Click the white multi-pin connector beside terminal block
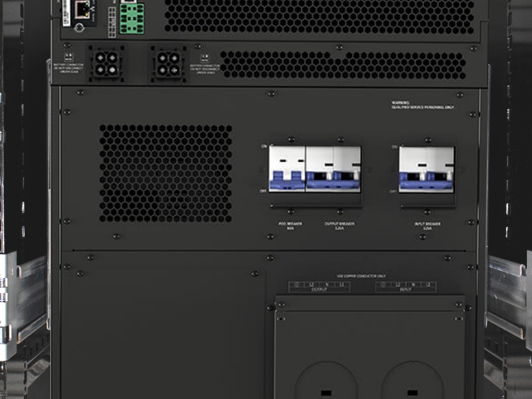532x399 pixels. pos(112,22)
